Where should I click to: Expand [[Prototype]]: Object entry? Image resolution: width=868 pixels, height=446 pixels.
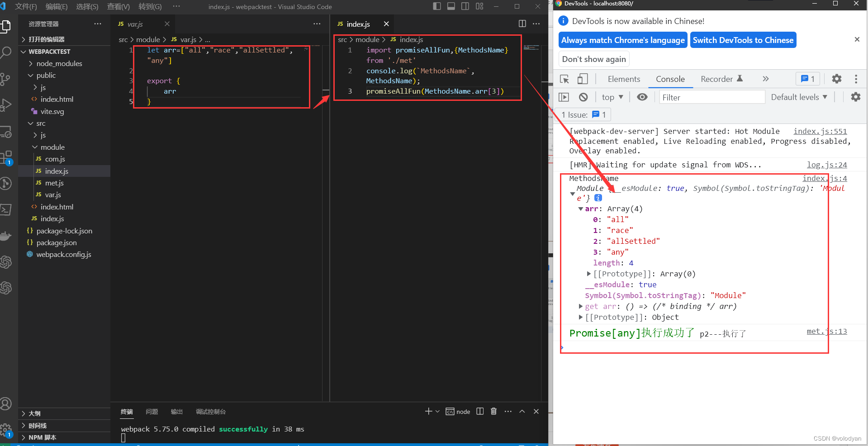580,317
